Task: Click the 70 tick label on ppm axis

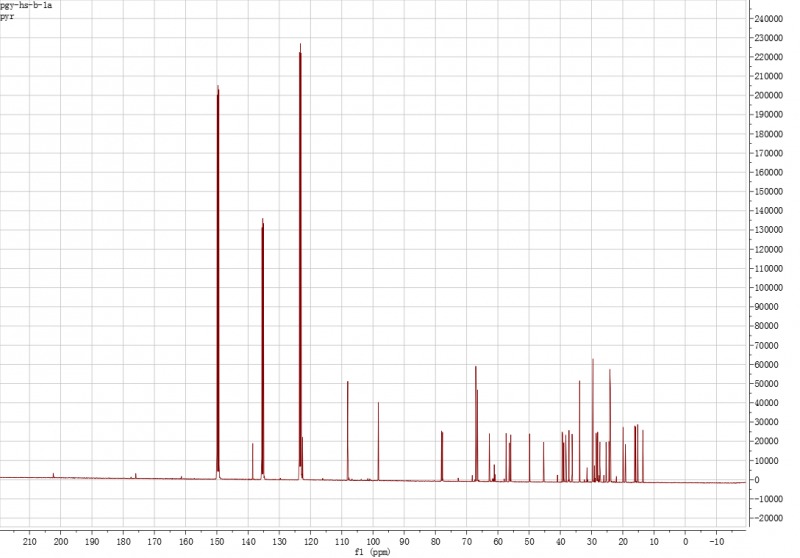Action: point(467,542)
